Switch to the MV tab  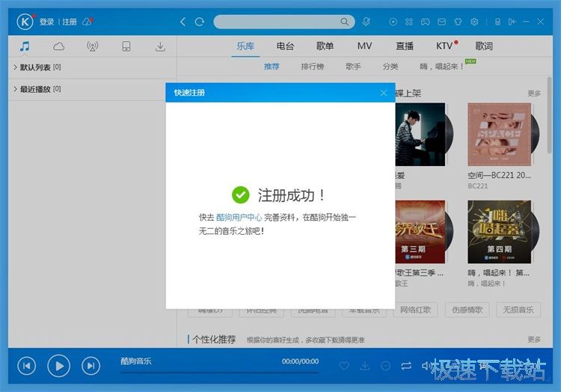pyautogui.click(x=364, y=46)
